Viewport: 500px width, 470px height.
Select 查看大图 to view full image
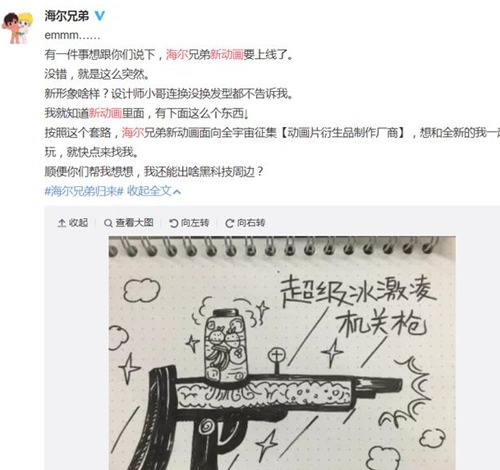(x=134, y=223)
